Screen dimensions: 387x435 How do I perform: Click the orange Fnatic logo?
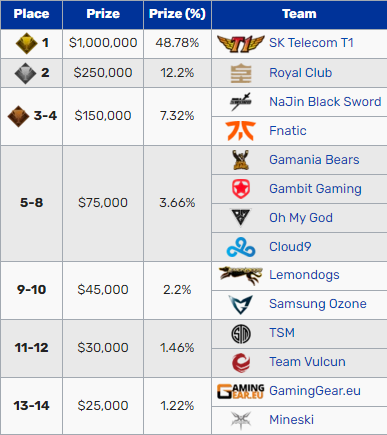coord(241,131)
